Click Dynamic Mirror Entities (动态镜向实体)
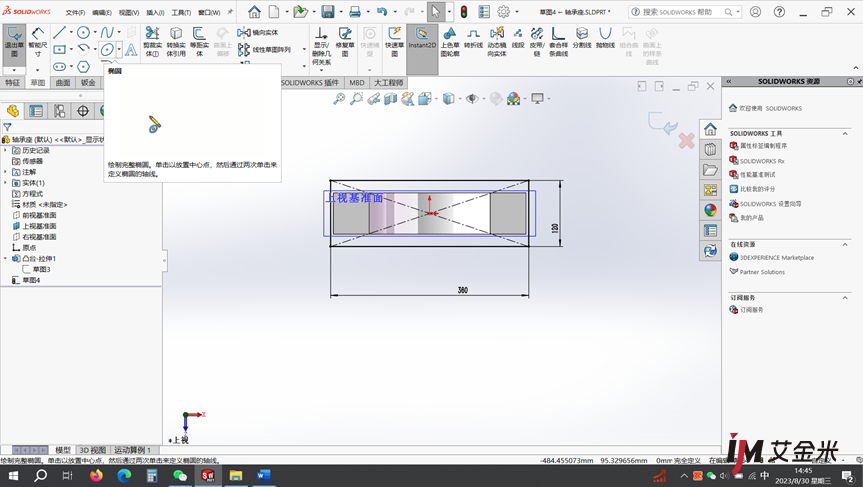 (x=496, y=42)
